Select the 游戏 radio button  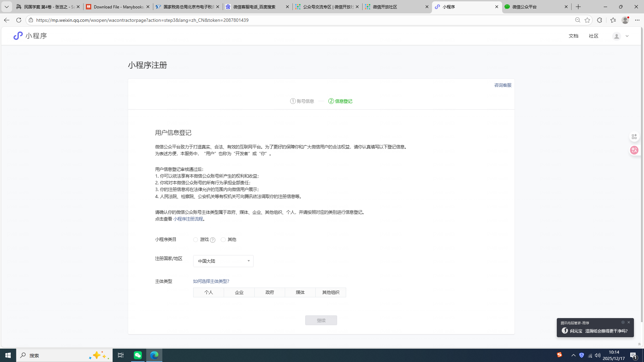point(196,240)
